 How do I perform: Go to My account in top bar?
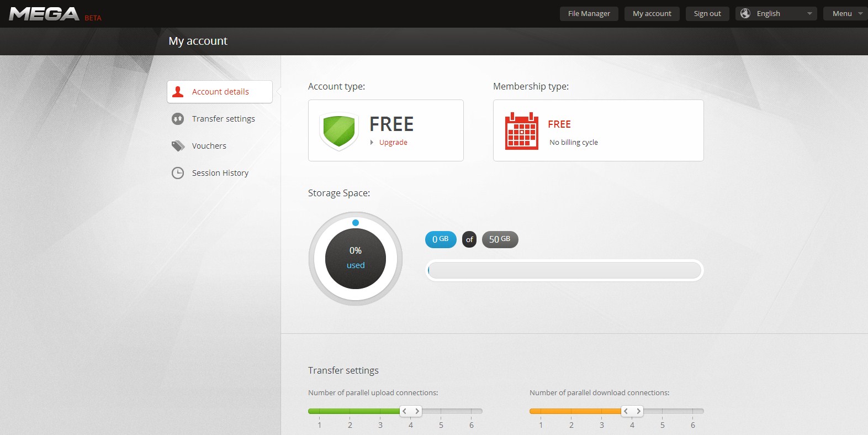(652, 13)
